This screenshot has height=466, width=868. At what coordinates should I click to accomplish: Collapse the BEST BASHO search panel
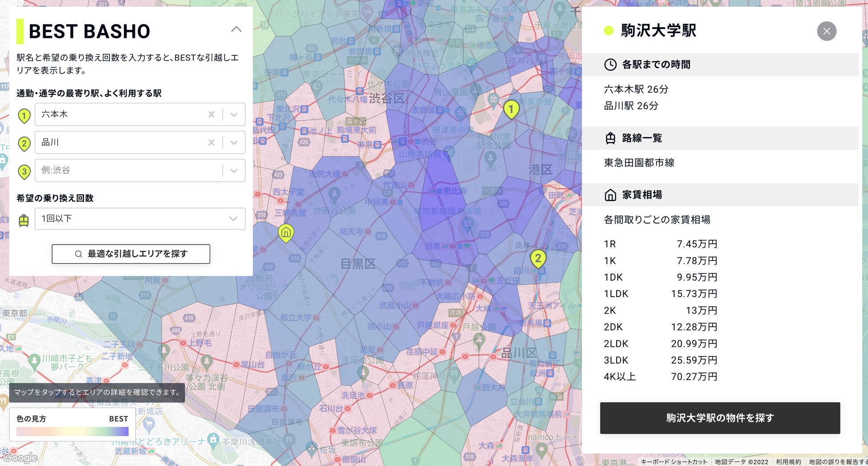(236, 29)
